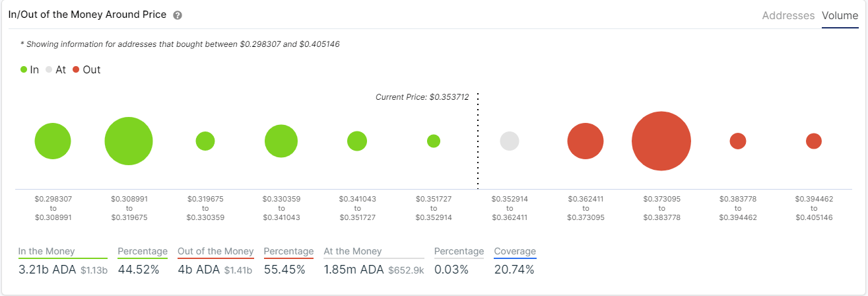Toggle the green In legend dot
The image size is (868, 296).
point(24,69)
